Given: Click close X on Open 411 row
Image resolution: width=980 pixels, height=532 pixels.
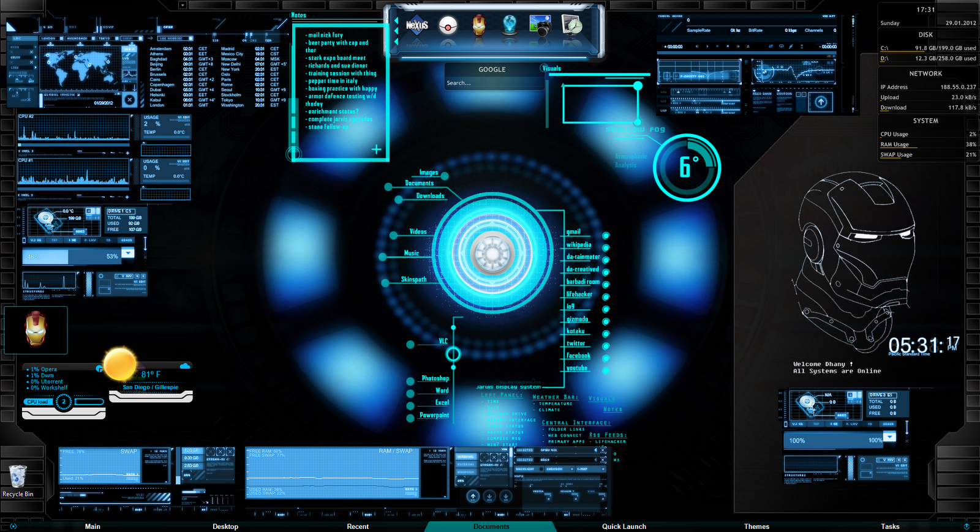Looking at the screenshot, I should (603, 450).
